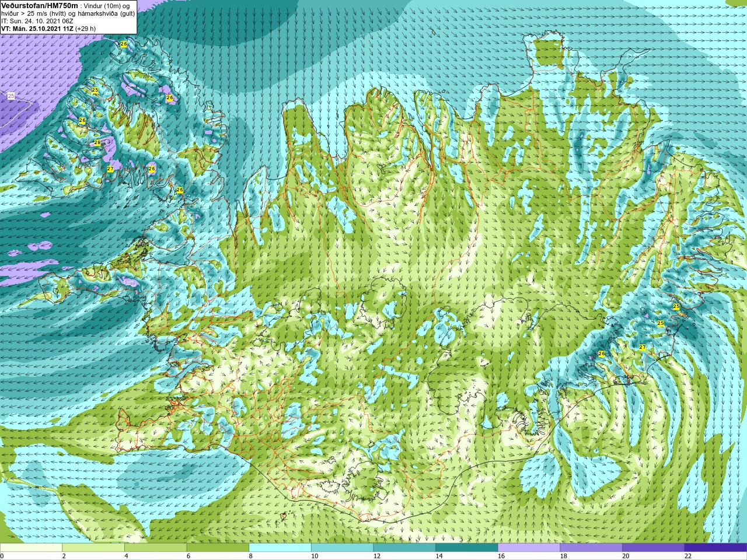Select the 2–4 m/s light yellow-green legend swatch

pyautogui.click(x=93, y=548)
